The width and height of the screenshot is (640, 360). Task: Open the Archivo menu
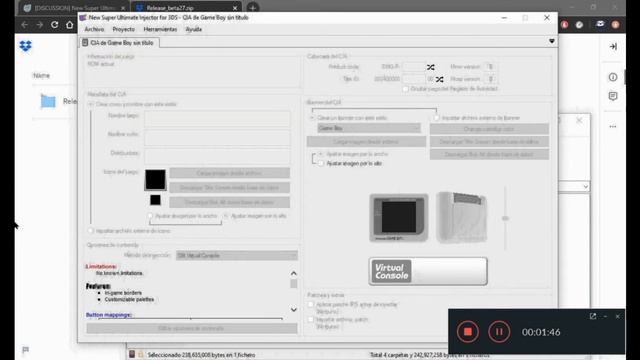(94, 29)
